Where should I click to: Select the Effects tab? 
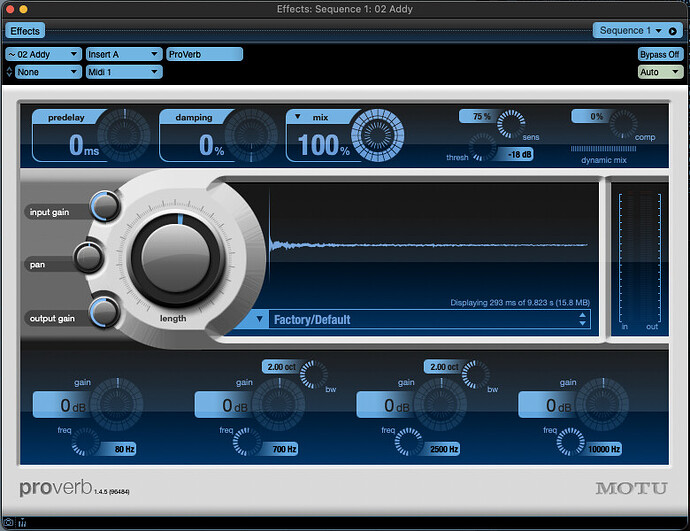pos(25,31)
